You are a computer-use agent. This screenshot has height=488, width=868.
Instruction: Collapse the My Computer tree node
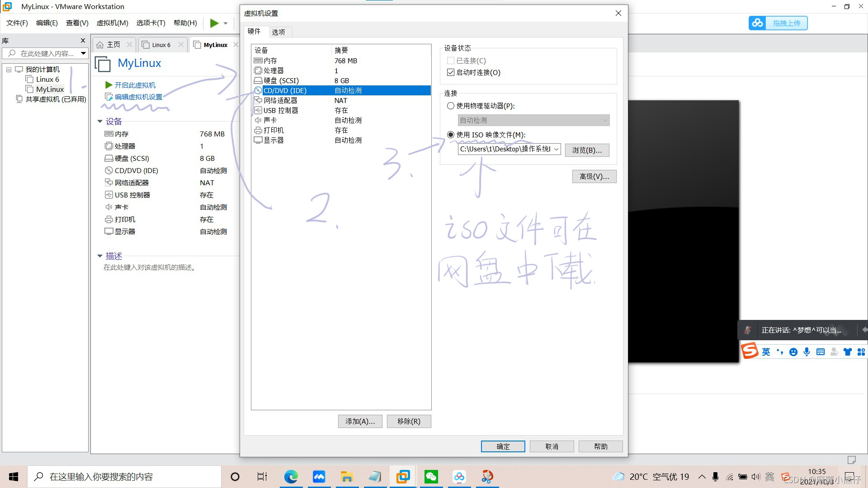click(x=9, y=70)
